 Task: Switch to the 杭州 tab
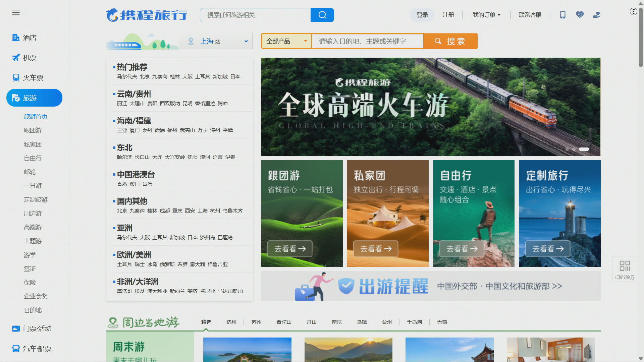231,322
